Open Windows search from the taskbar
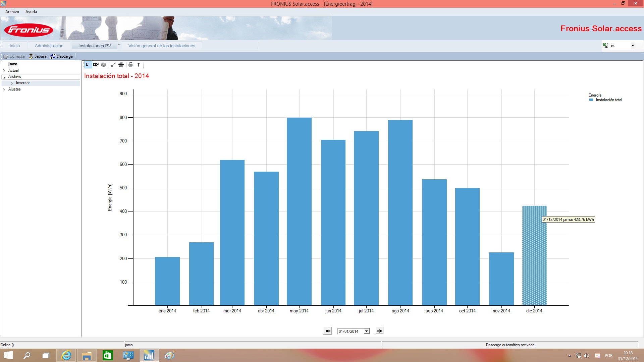Image resolution: width=644 pixels, height=362 pixels. [27, 355]
